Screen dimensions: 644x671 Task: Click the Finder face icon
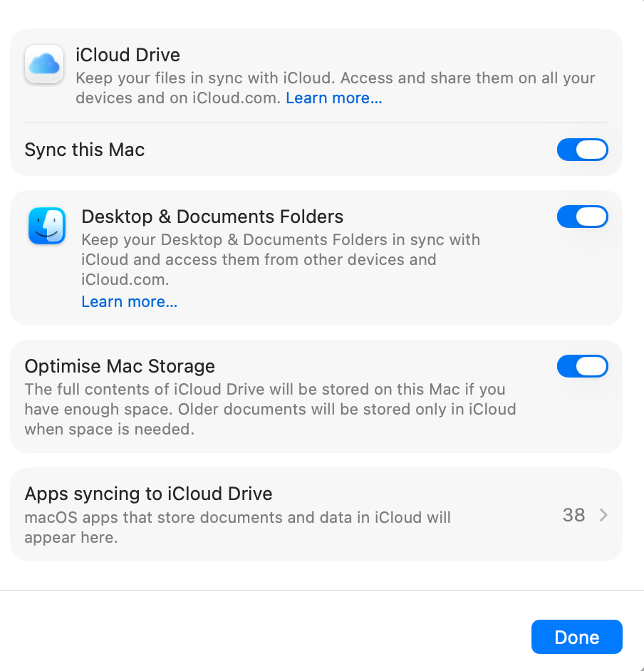47,226
